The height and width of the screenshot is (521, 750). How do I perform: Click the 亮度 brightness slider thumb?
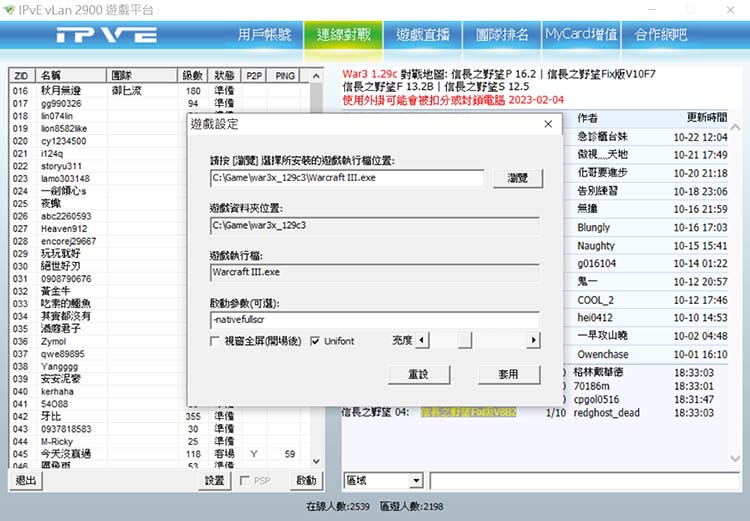pyautogui.click(x=464, y=340)
